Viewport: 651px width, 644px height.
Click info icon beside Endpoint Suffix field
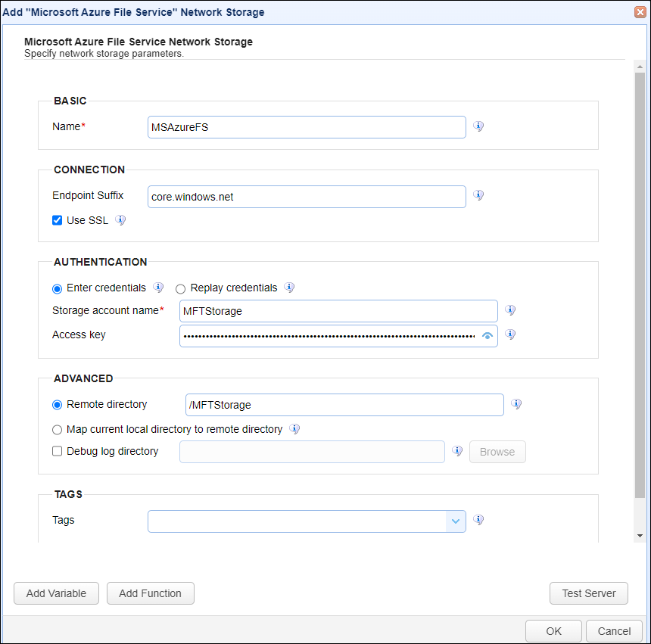(x=478, y=195)
